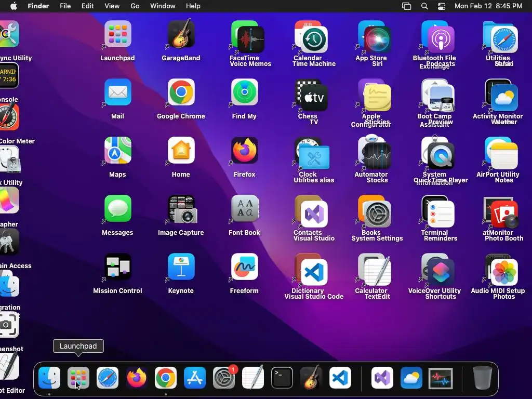Open the System Settings desktop icon
This screenshot has width=532, height=399.
coord(377,215)
